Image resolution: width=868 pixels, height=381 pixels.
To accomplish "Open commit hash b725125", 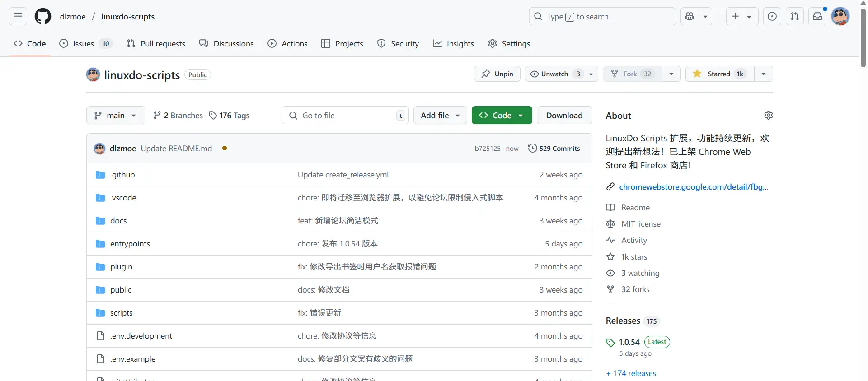I will coord(488,149).
